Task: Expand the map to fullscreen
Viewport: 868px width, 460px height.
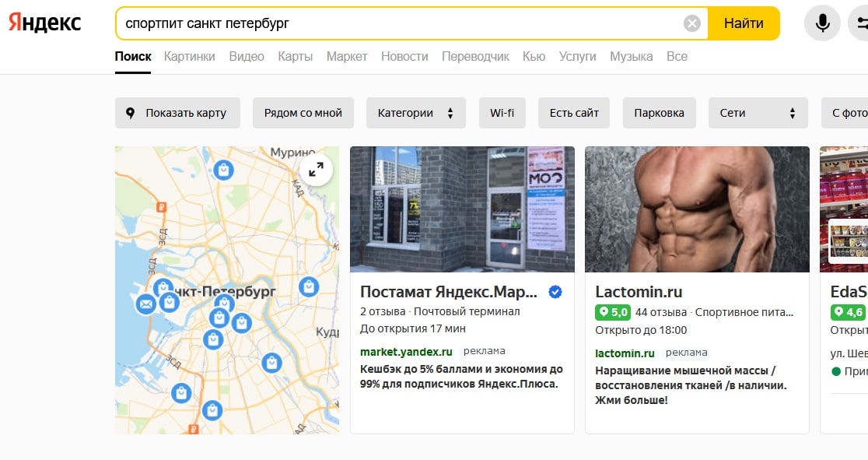Action: coord(316,170)
